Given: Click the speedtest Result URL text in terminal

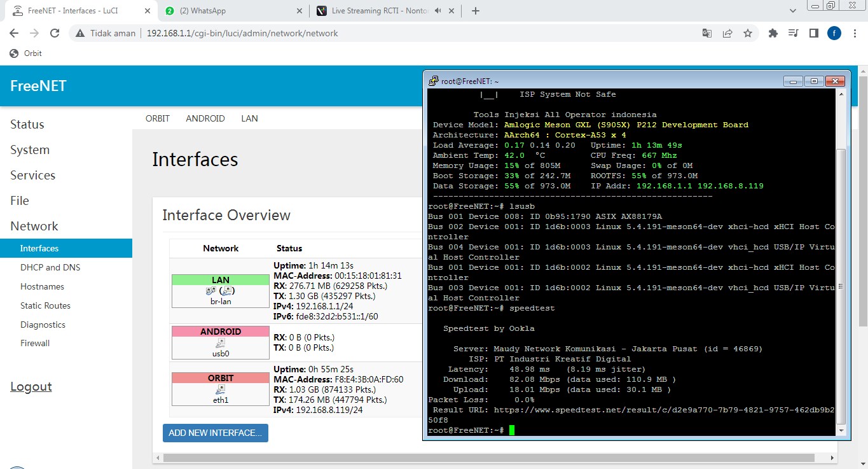Looking at the screenshot, I should [631, 415].
